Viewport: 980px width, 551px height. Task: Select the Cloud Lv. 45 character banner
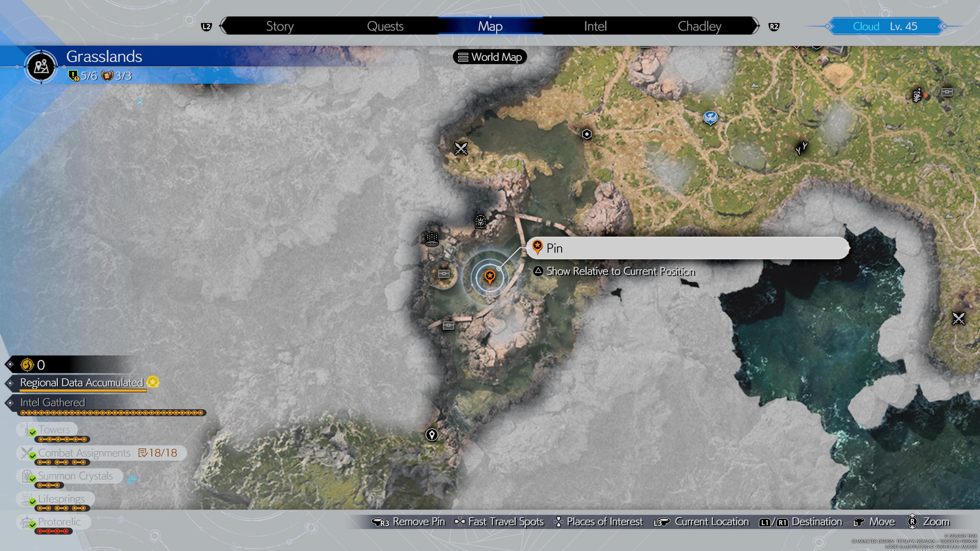885,26
